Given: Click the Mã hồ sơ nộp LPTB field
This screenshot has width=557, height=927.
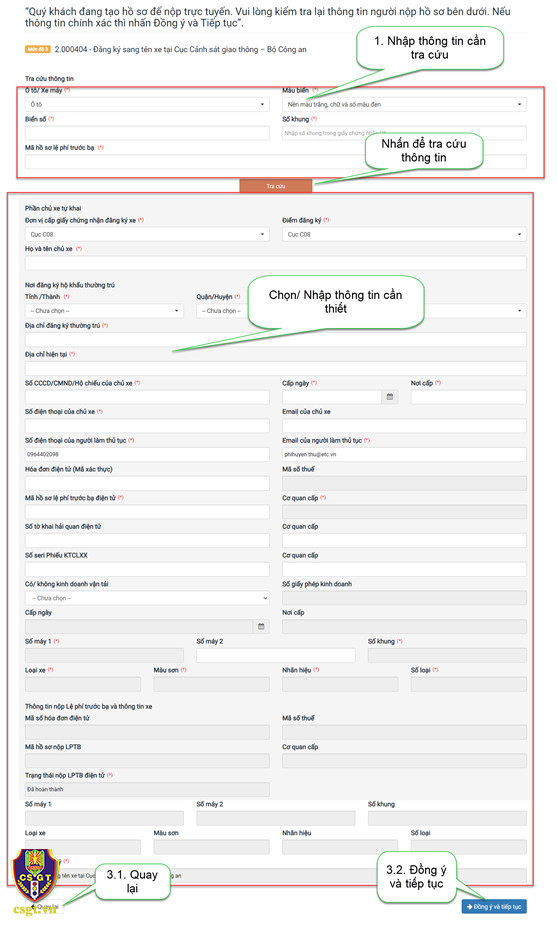Looking at the screenshot, I should [x=147, y=761].
